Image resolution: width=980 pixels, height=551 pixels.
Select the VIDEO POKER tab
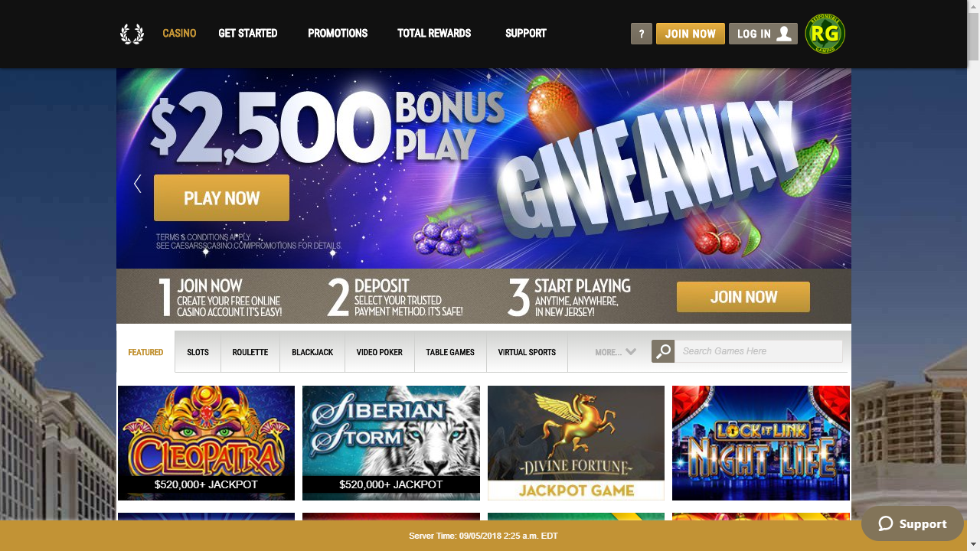point(379,352)
